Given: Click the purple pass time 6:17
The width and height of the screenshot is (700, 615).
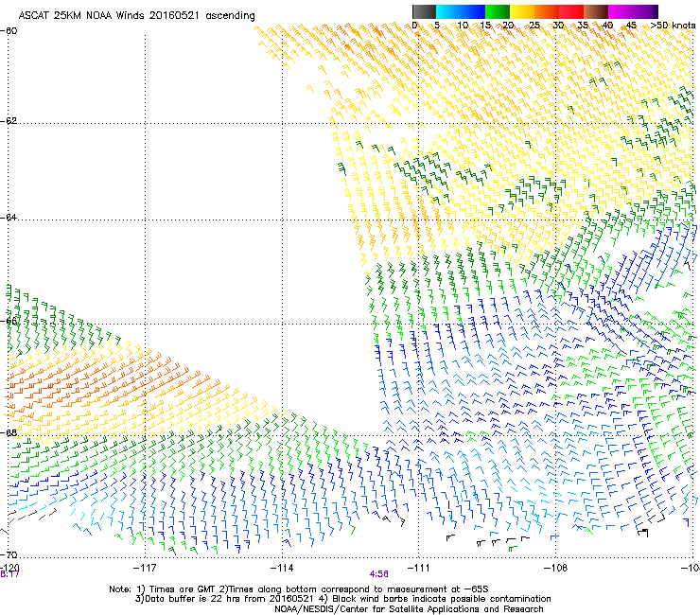Looking at the screenshot, I should (x=9, y=574).
